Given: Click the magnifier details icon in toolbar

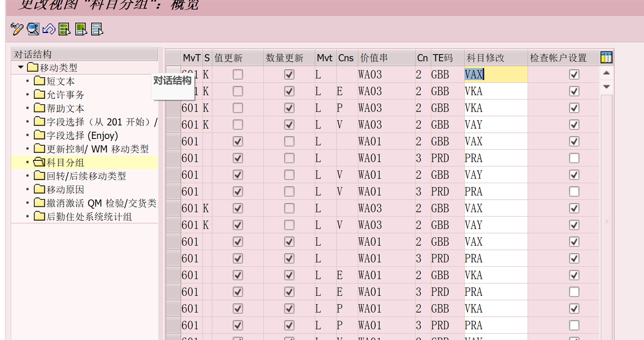Looking at the screenshot, I should click(x=33, y=29).
